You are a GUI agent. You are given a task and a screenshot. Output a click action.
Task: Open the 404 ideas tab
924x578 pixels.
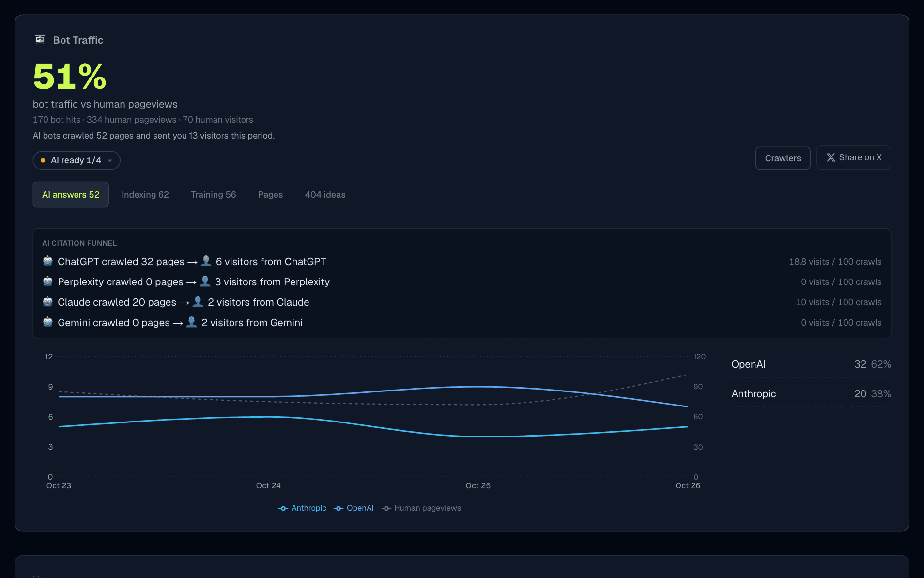[325, 195]
